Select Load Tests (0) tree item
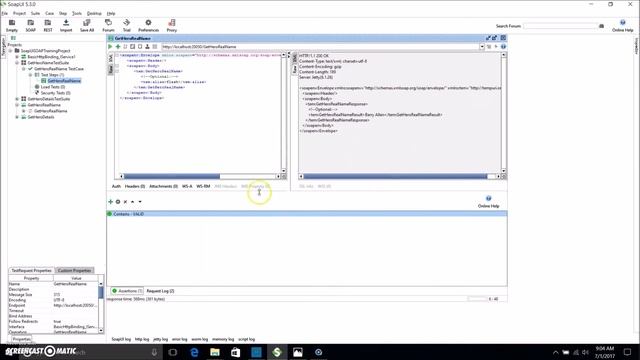The width and height of the screenshot is (640, 360). pos(53,87)
